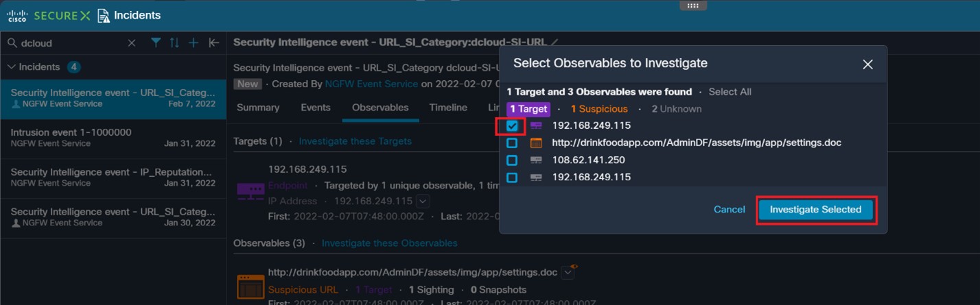The width and height of the screenshot is (980, 305).
Task: Click the drag handle grip at top
Action: [x=692, y=5]
